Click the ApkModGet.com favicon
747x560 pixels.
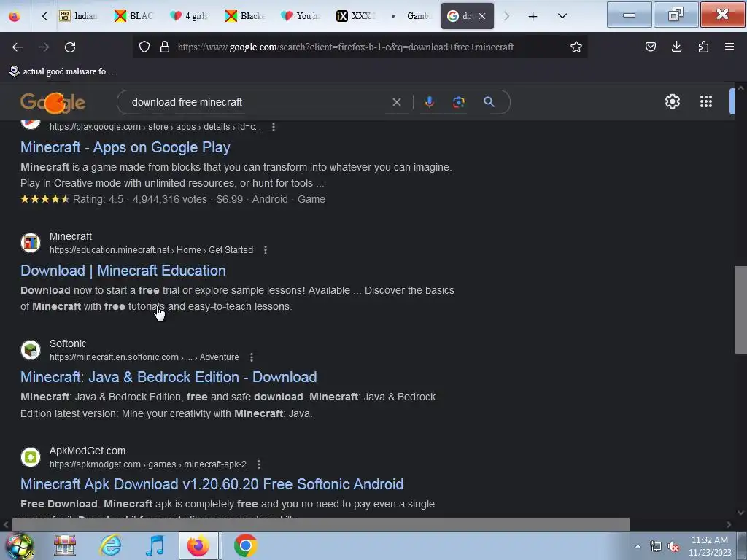click(31, 457)
